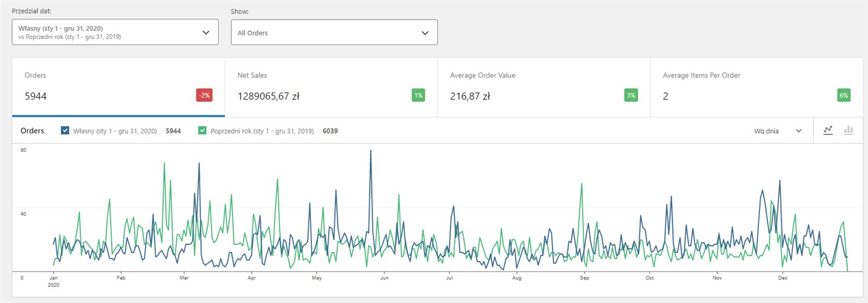The height and width of the screenshot is (303, 868).
Task: Open the All Orders show dropdown
Action: (325, 33)
